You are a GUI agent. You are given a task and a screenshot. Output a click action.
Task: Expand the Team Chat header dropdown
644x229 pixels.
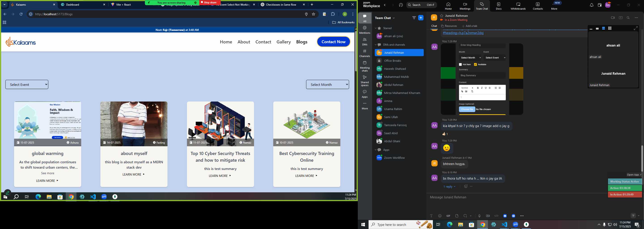click(x=394, y=18)
